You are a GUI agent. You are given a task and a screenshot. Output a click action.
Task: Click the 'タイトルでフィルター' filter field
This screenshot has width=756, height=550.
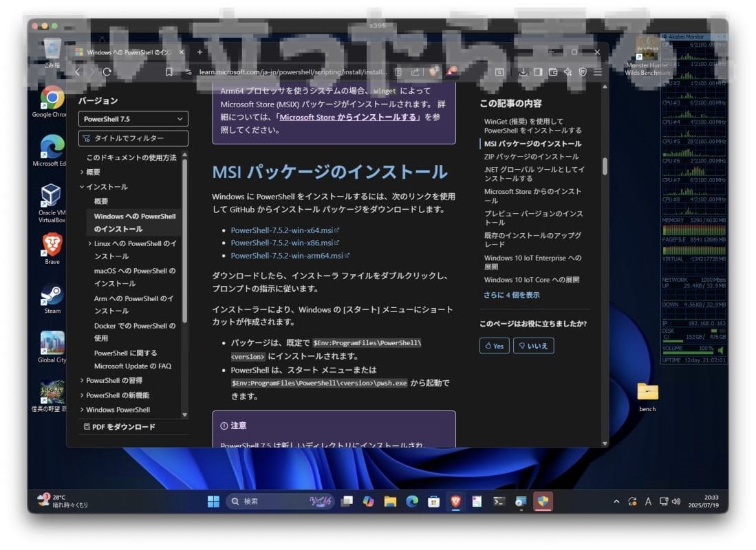pyautogui.click(x=133, y=138)
